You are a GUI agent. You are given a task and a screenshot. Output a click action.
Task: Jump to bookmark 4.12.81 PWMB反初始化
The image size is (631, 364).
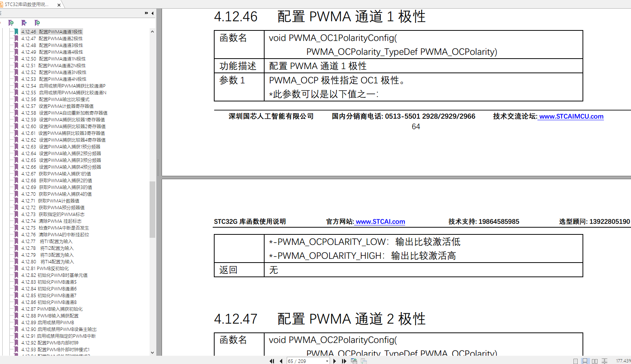(45, 269)
